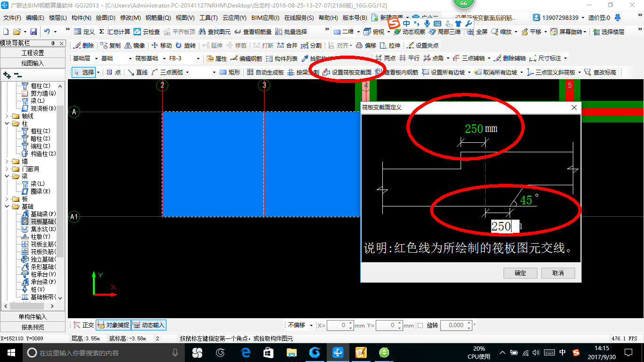Viewport: 644px width, 362px height.
Task: Open 报表预览 panel section
Action: click(33, 327)
